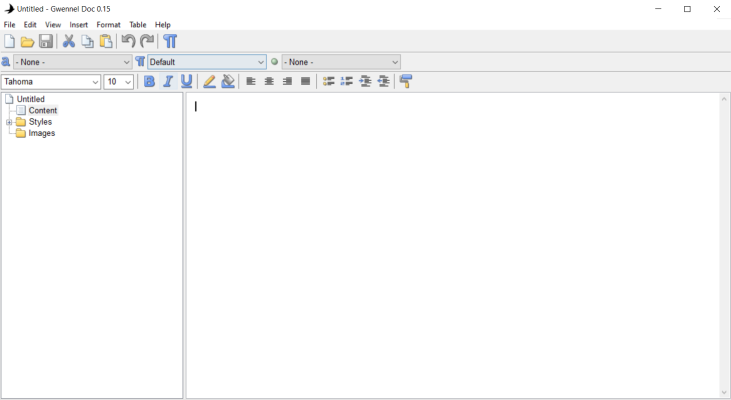Open the Table menu
731x400 pixels.
click(x=138, y=25)
